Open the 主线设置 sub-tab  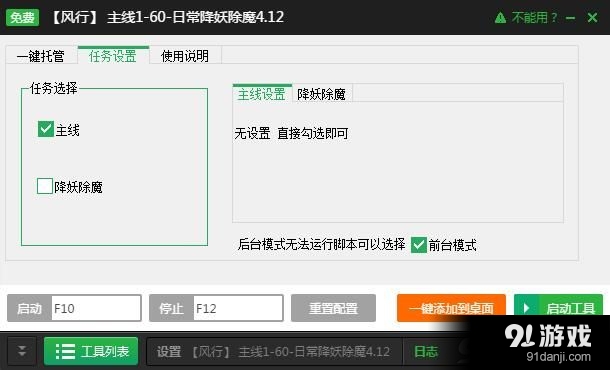coord(262,93)
